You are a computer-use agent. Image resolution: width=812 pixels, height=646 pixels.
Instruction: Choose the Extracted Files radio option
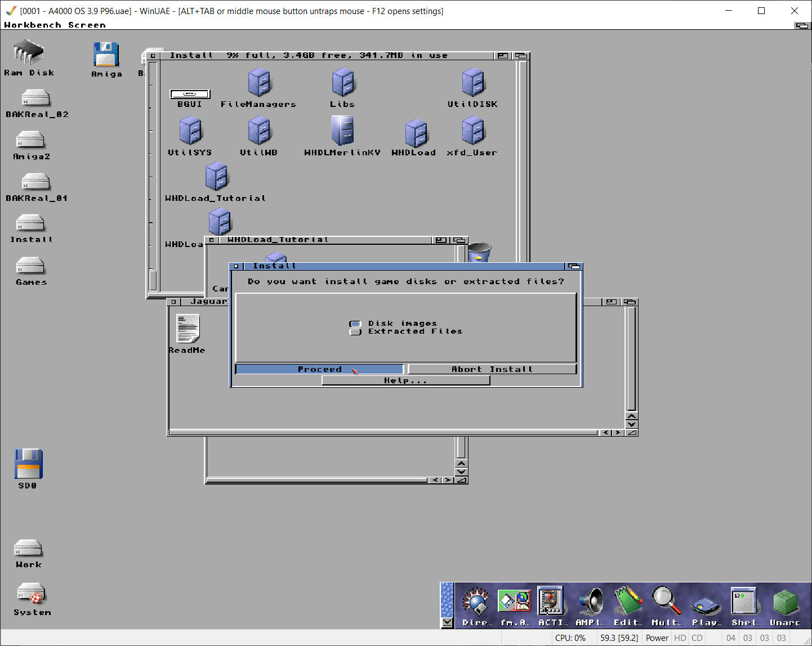tap(355, 331)
